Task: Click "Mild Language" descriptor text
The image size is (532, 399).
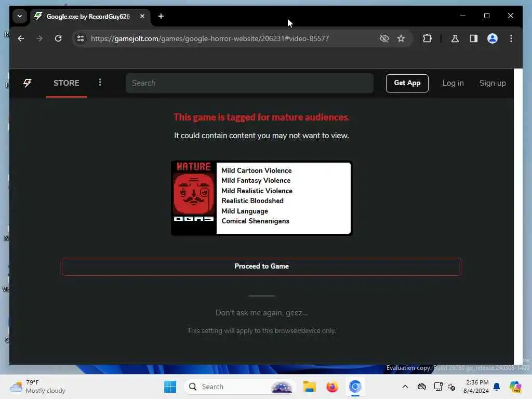Action: pyautogui.click(x=245, y=211)
